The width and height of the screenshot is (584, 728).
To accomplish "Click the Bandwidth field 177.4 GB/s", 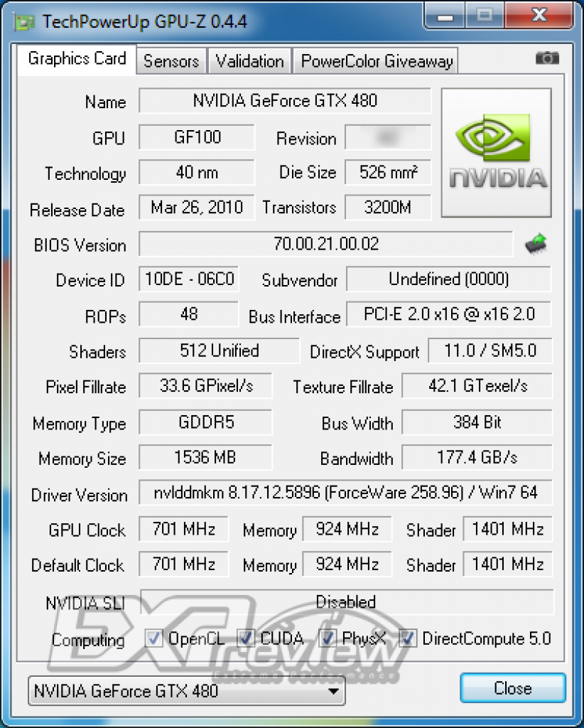I will point(477,457).
